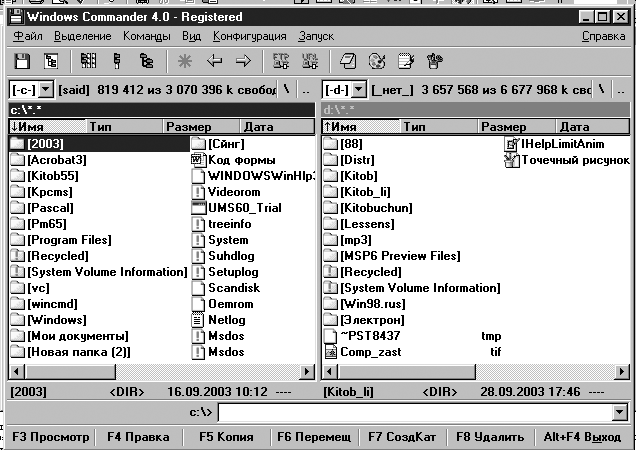Select the [Kitobuchun] folder
This screenshot has height=450, width=636.
pyautogui.click(x=368, y=208)
